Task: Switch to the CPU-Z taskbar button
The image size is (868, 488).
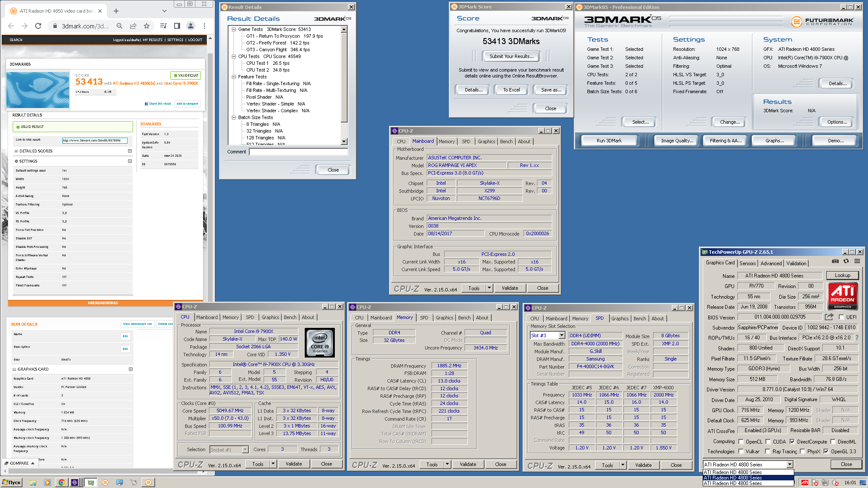Action: (75, 482)
